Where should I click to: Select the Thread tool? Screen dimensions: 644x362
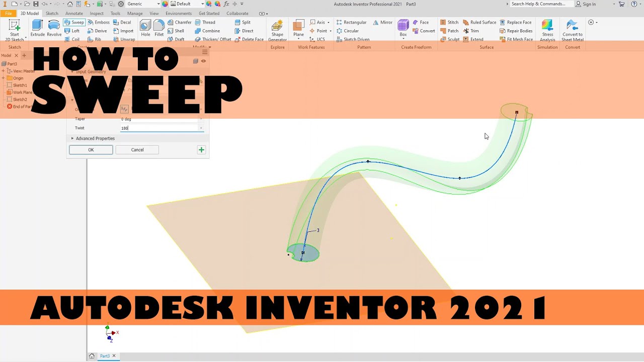pos(205,22)
